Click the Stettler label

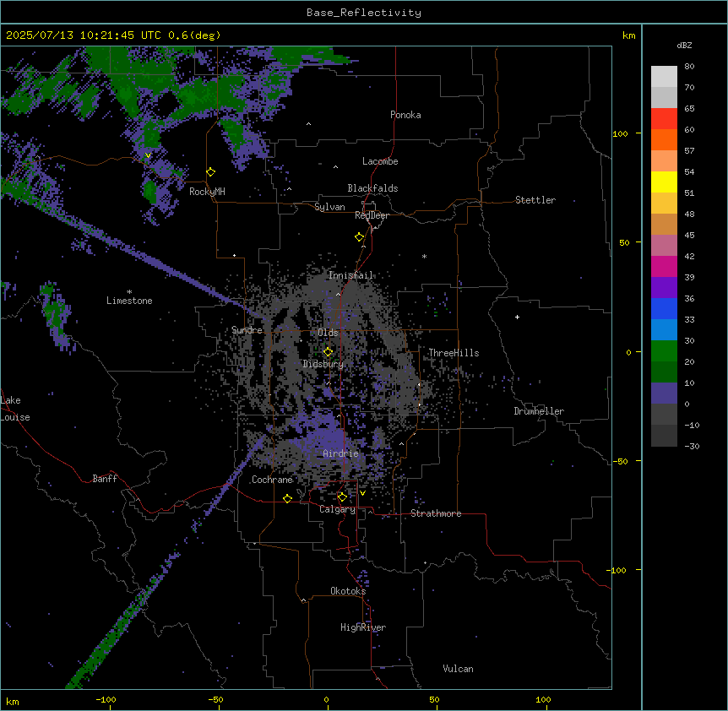(x=535, y=200)
